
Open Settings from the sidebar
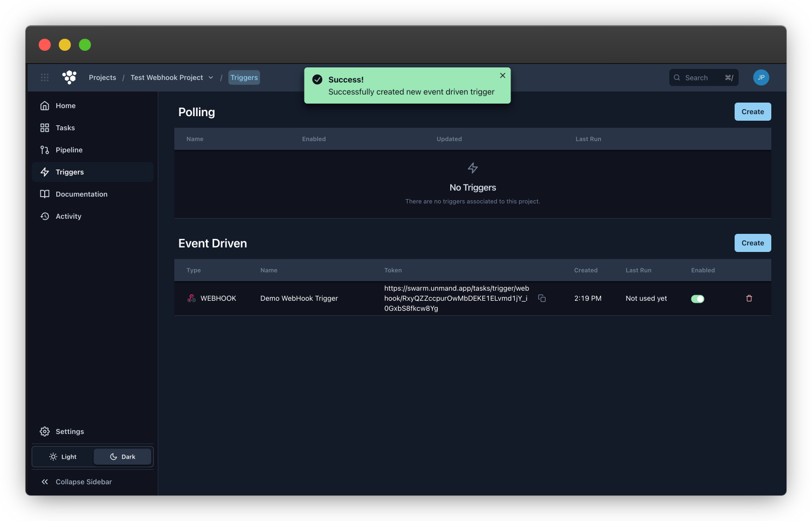click(x=69, y=431)
